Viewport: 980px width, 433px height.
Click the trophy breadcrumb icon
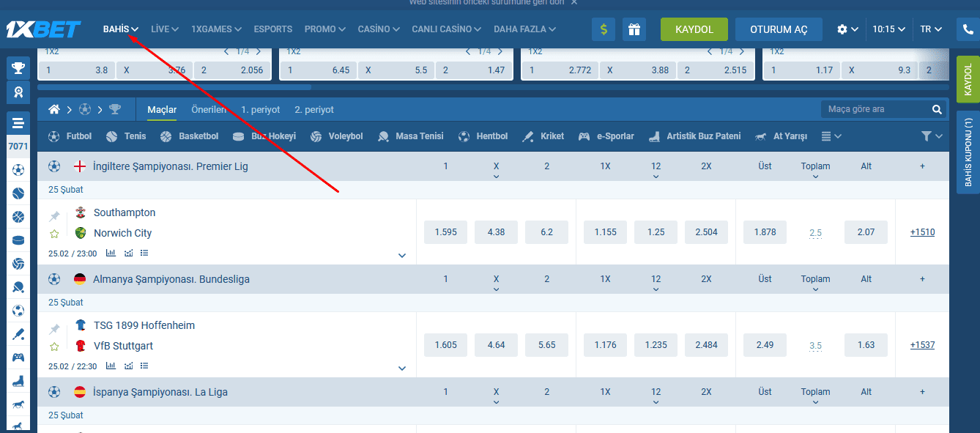click(115, 109)
